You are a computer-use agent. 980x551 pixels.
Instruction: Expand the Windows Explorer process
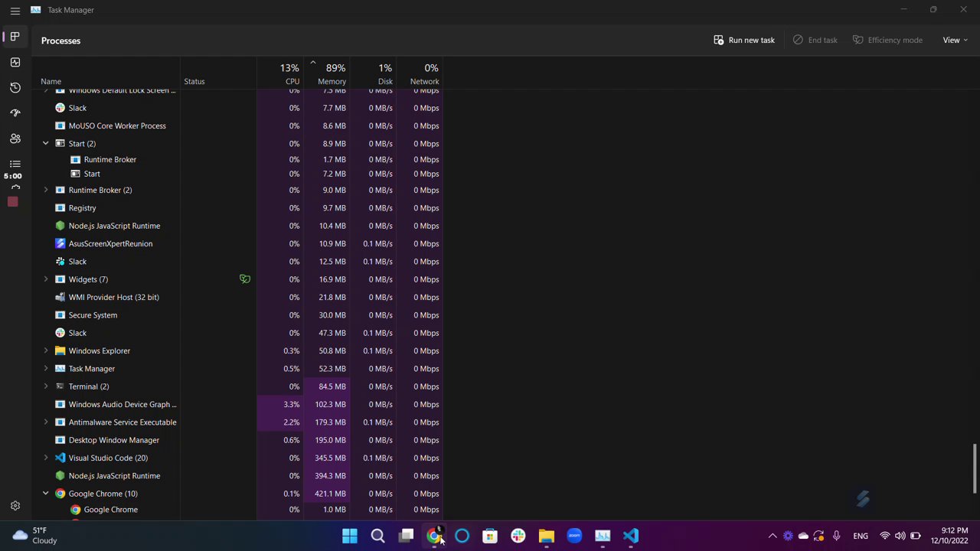tap(46, 350)
